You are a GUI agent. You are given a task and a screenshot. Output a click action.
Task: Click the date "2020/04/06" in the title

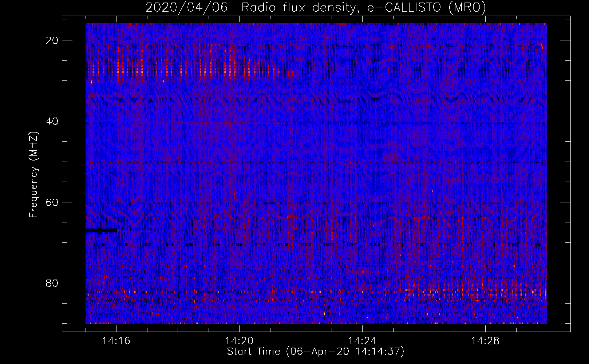click(x=187, y=7)
